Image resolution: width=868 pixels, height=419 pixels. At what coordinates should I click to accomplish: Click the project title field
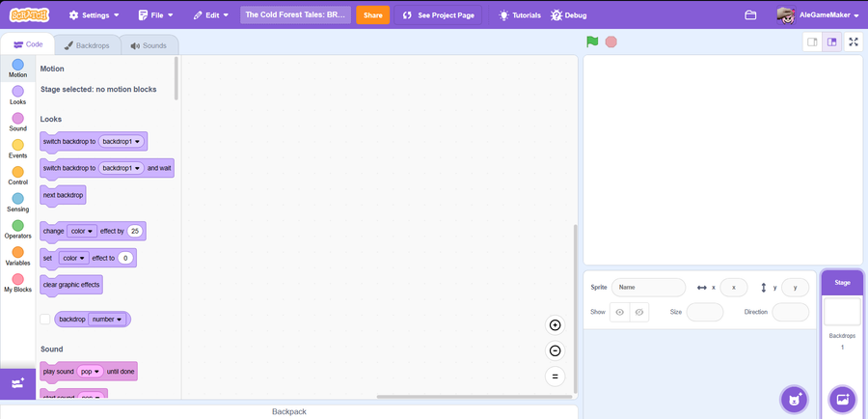(296, 15)
